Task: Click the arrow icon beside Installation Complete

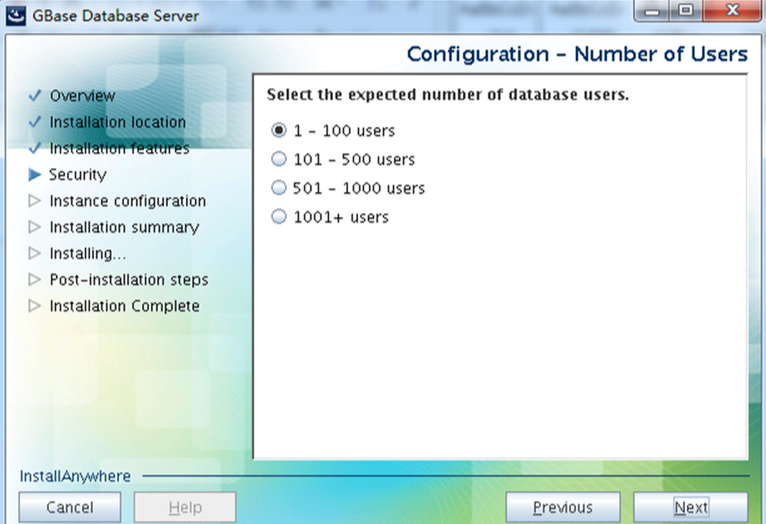Action: pos(35,306)
